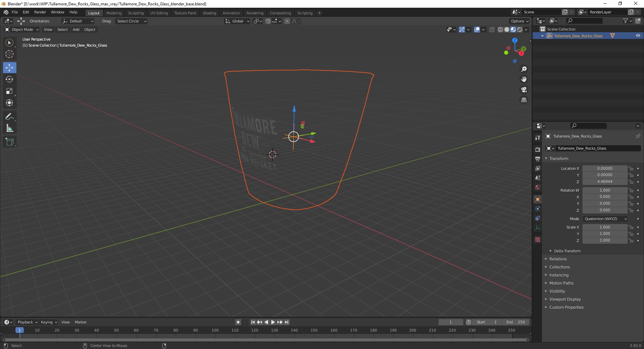Toggle snapping magnet
Viewport: 644px width, 349px height.
click(268, 21)
